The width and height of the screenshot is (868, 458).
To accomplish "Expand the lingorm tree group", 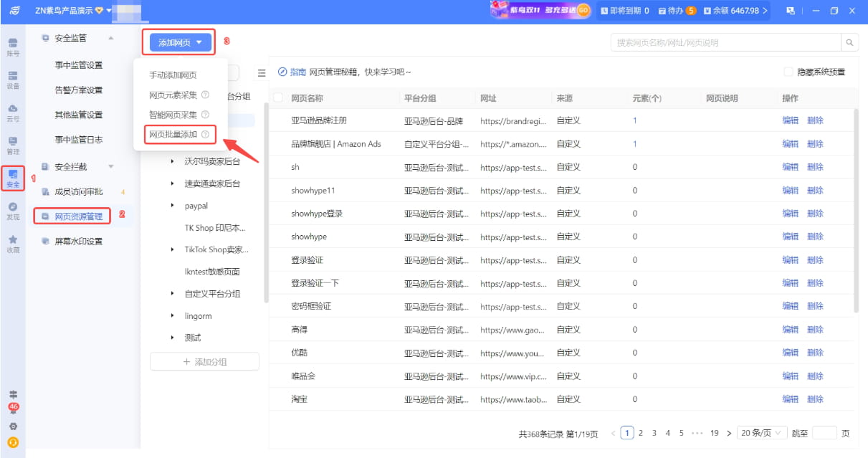I will [172, 316].
